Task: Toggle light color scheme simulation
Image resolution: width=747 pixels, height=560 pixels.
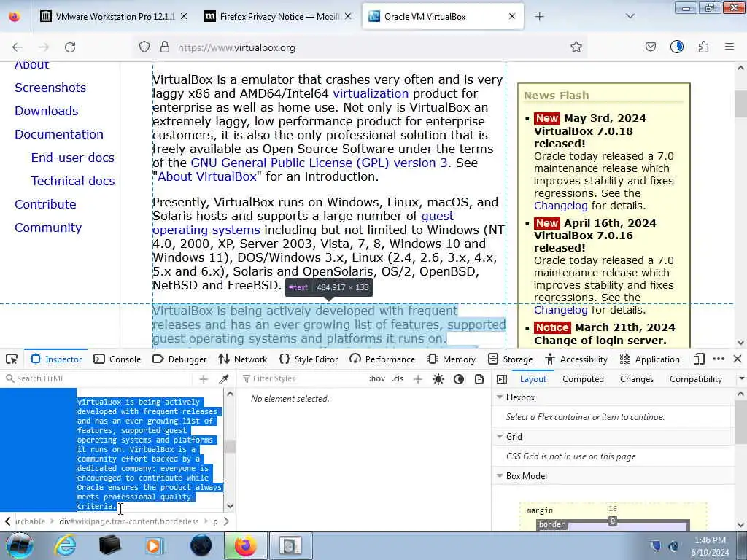Action: [438, 379]
